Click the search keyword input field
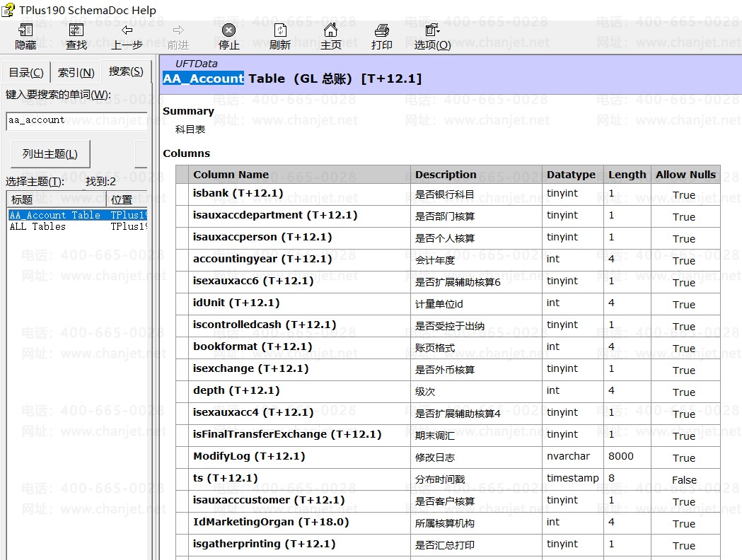 pos(76,121)
